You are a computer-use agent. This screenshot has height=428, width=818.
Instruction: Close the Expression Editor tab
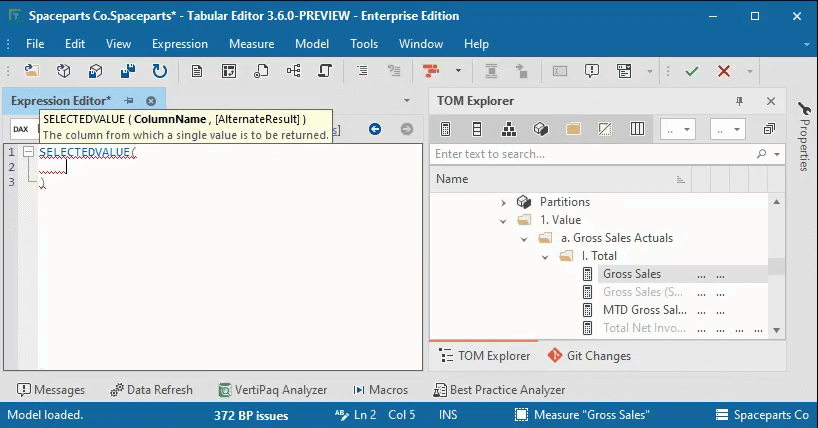tap(151, 101)
